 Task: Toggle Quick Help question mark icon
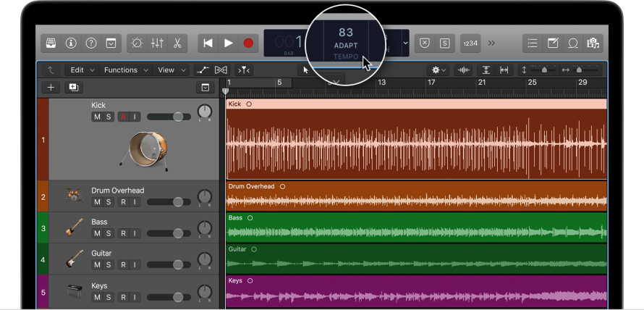coord(91,43)
